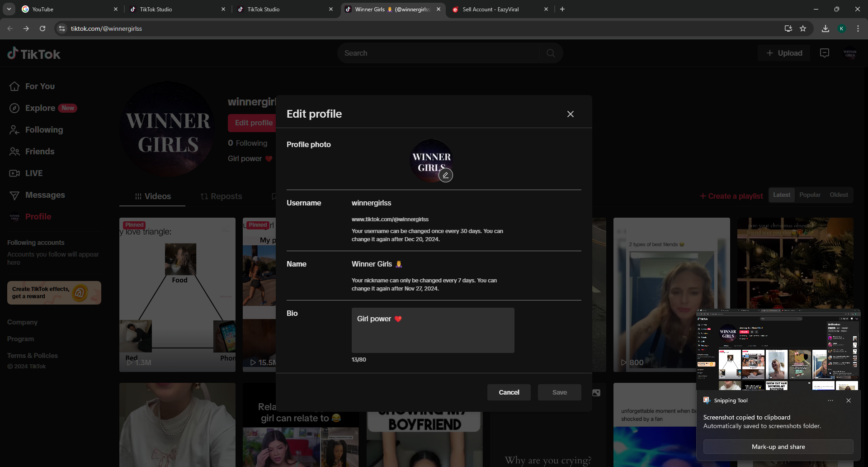Sort videos by Latest
Image resolution: width=868 pixels, height=467 pixels.
(x=782, y=195)
